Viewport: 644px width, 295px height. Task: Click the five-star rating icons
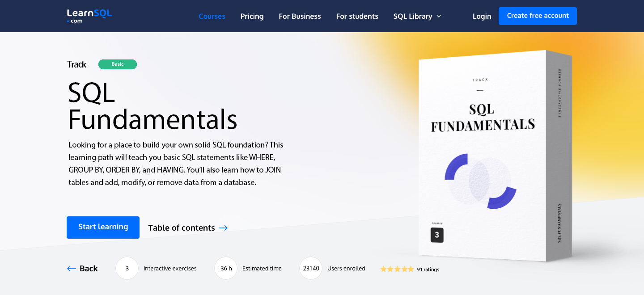point(397,269)
